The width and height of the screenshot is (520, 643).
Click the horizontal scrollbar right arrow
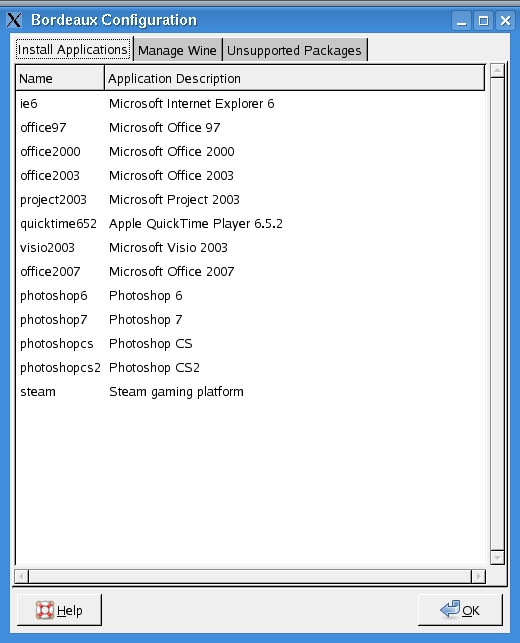478,576
